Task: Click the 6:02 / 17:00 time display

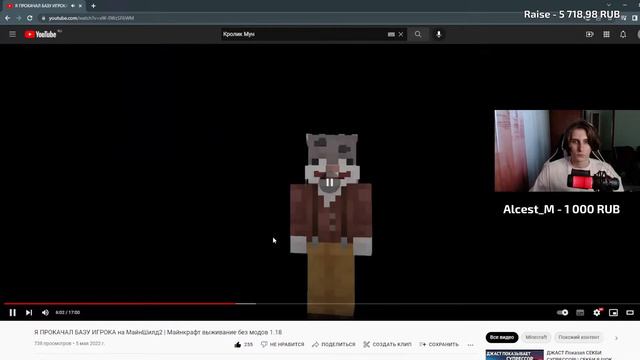Action: point(68,313)
